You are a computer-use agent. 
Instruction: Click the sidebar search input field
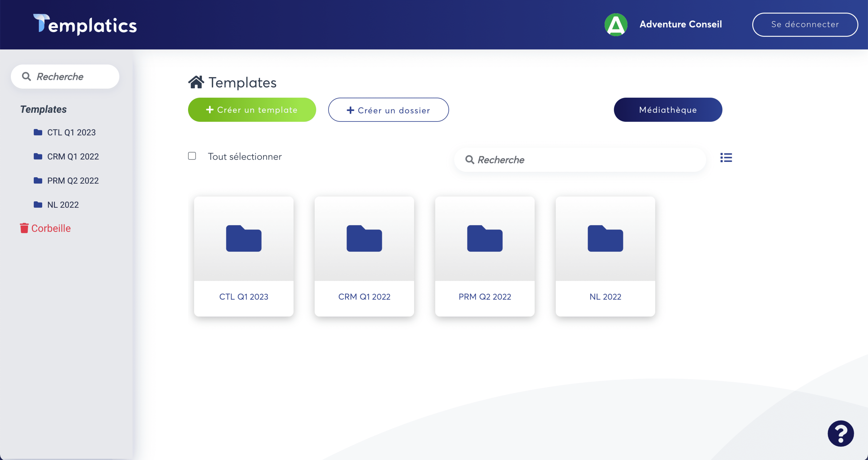pyautogui.click(x=65, y=76)
